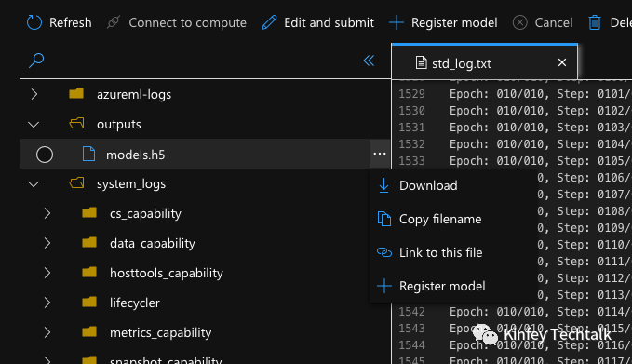Click the Cancel toolbar button label
This screenshot has width=632, height=364.
click(x=554, y=22)
